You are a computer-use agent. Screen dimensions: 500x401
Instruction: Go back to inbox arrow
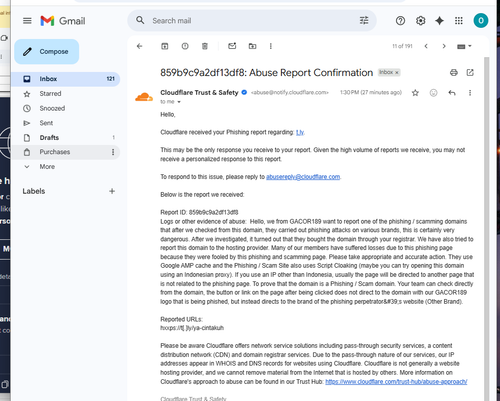pos(140,46)
